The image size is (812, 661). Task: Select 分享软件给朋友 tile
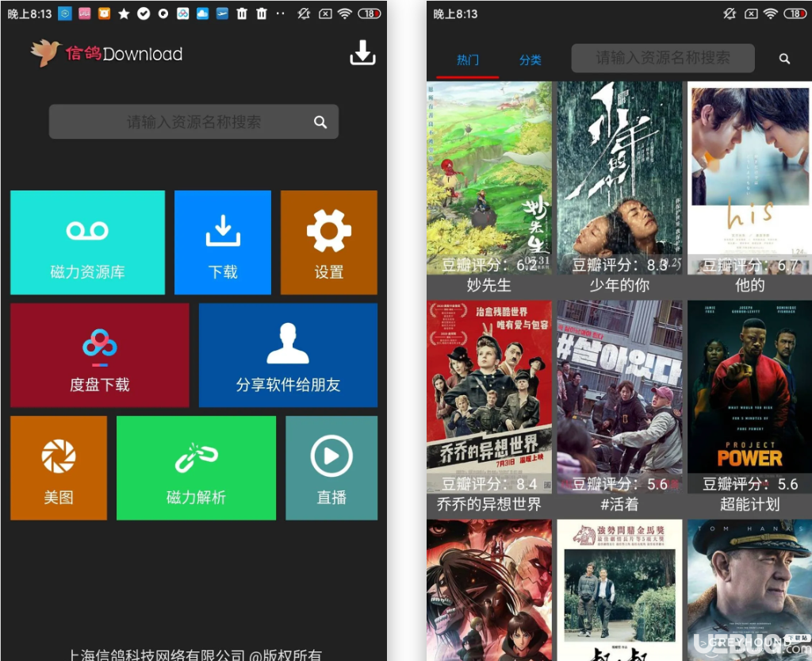(x=288, y=355)
